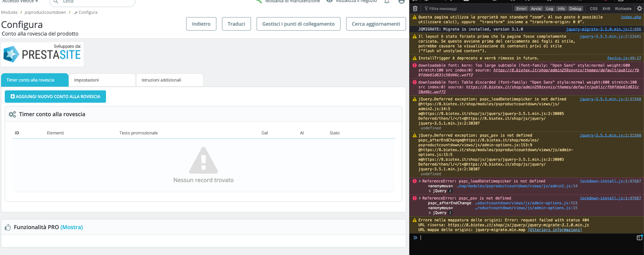Click the Traduci button
The width and height of the screenshot is (644, 255).
click(x=236, y=24)
